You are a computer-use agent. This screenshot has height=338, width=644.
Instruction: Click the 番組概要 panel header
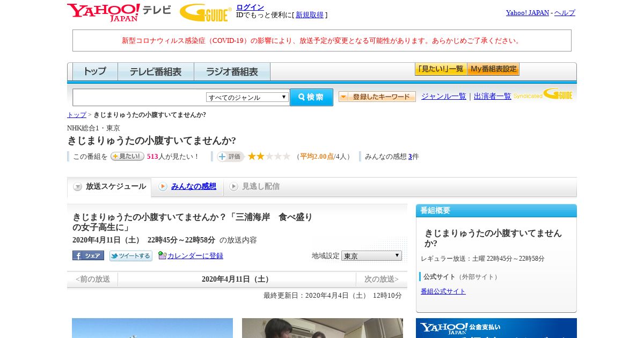tap(496, 210)
